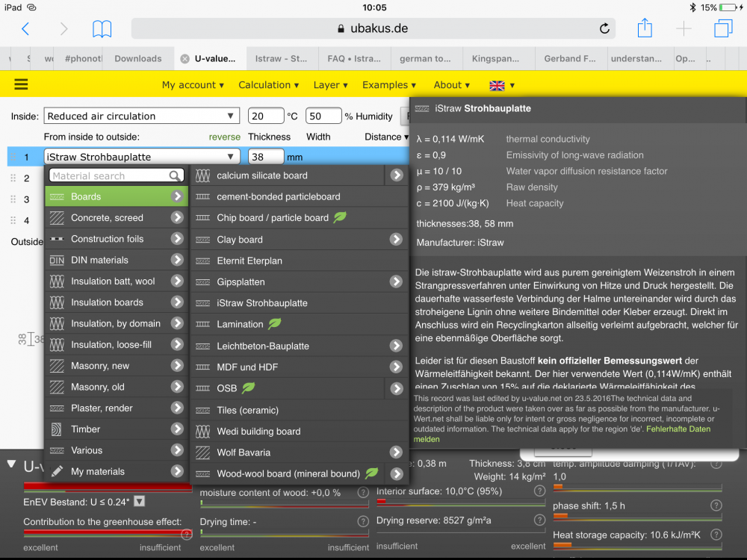Expand the calcium silicate board submenu
Screen dimensions: 747x560
397,175
